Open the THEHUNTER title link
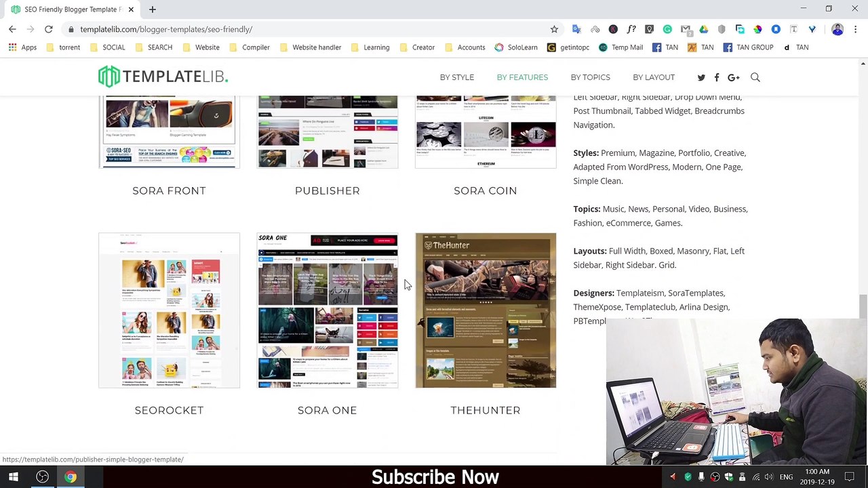868x488 pixels. [x=486, y=410]
